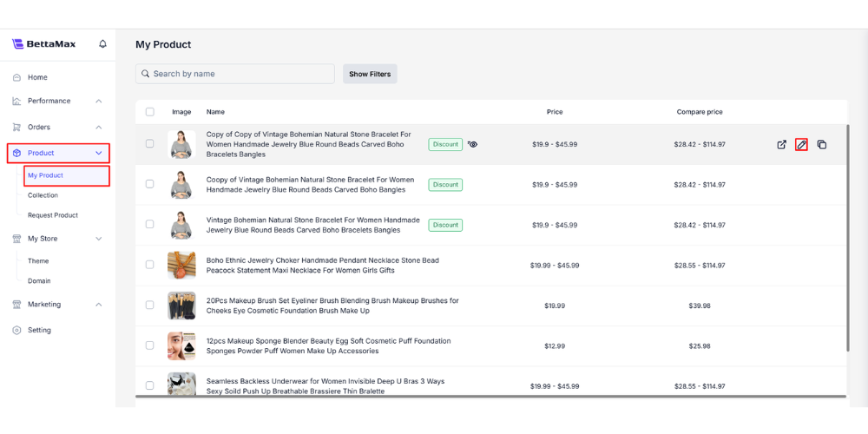
Task: Click the duplicate product copy icon
Action: tap(821, 144)
